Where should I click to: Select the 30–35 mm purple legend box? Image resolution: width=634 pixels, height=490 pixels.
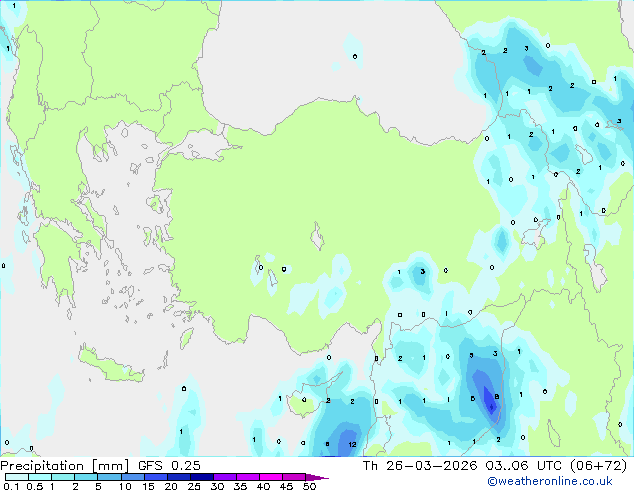[x=225, y=477]
